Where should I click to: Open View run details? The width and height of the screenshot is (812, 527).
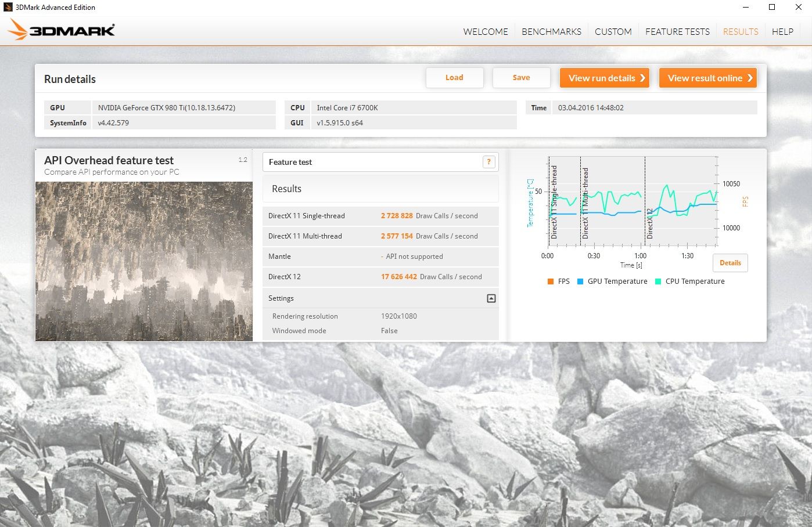(x=604, y=77)
